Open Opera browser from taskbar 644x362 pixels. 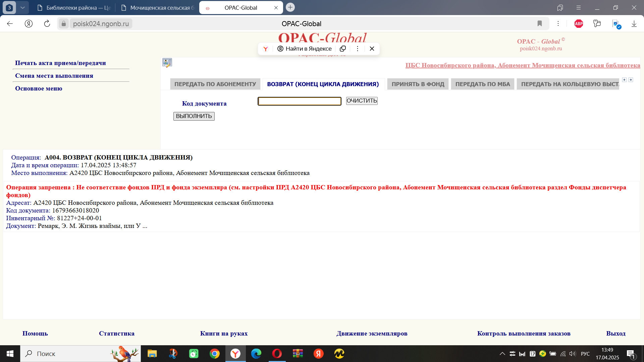coord(277,354)
